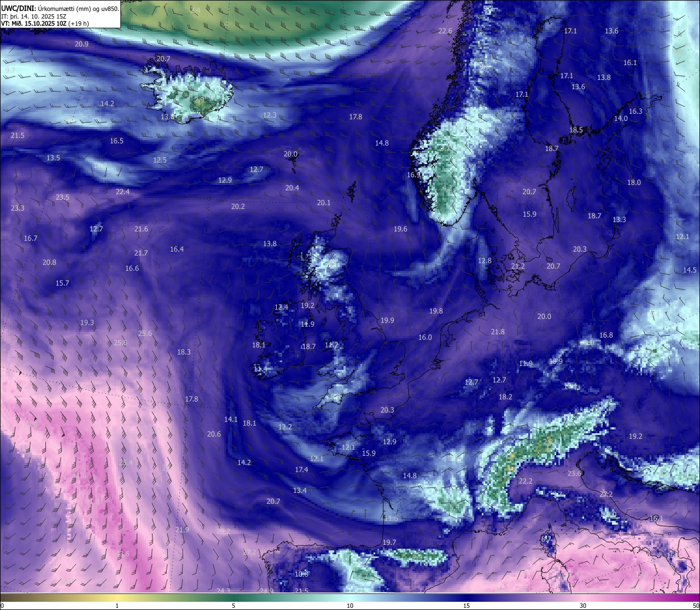Click the 16.5 value on the map
Screen dimensions: 700x610
click(117, 141)
